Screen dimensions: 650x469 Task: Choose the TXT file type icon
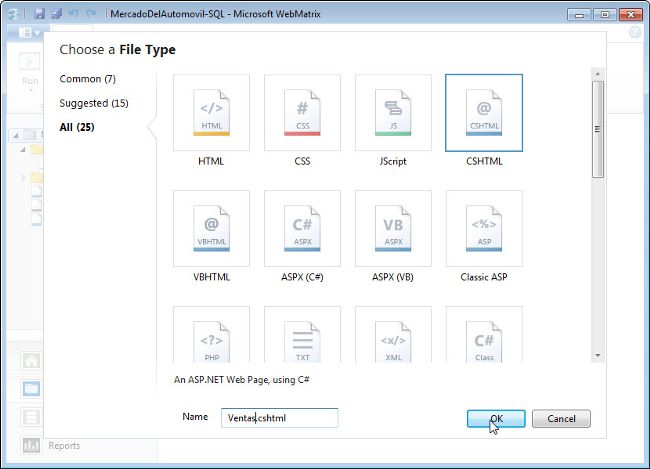(302, 335)
